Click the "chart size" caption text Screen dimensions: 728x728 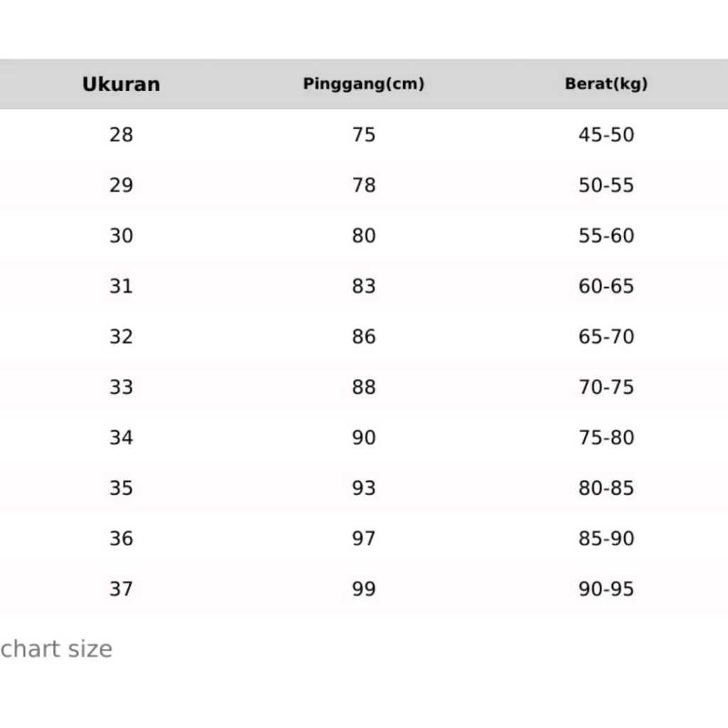coord(56,649)
